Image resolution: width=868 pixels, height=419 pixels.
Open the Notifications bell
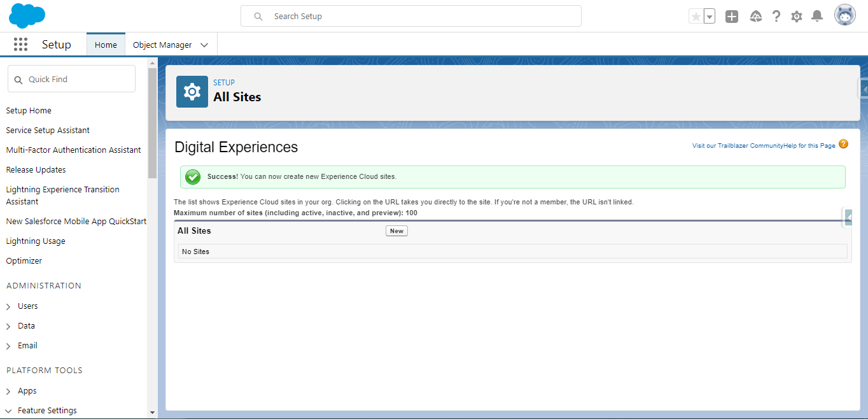[x=817, y=17]
